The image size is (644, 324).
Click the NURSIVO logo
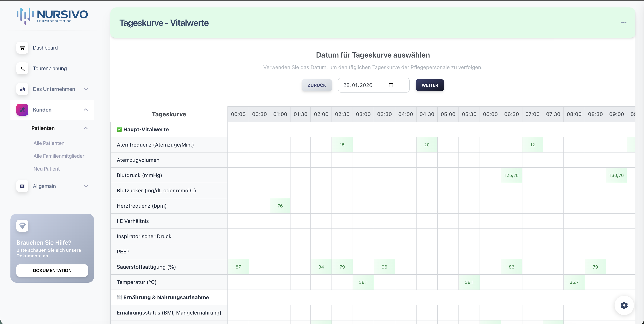point(52,15)
